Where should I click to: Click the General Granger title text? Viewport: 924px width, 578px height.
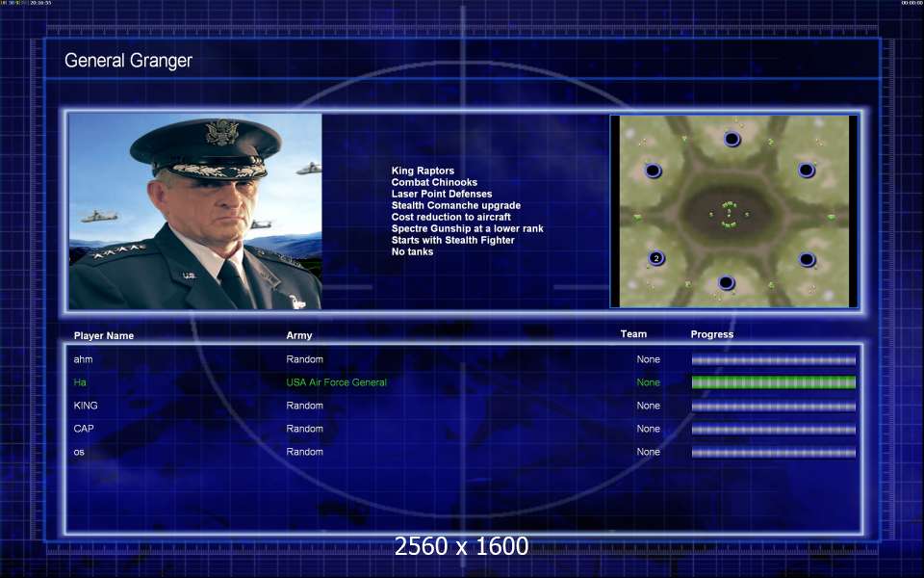pyautogui.click(x=128, y=60)
